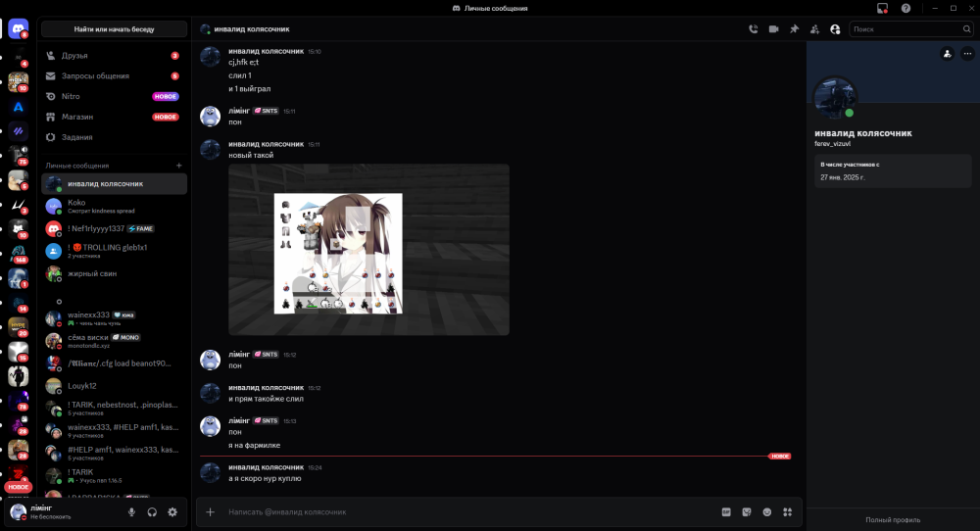The image size is (980, 531).
Task: Open Help question-mark icon
Action: [906, 8]
